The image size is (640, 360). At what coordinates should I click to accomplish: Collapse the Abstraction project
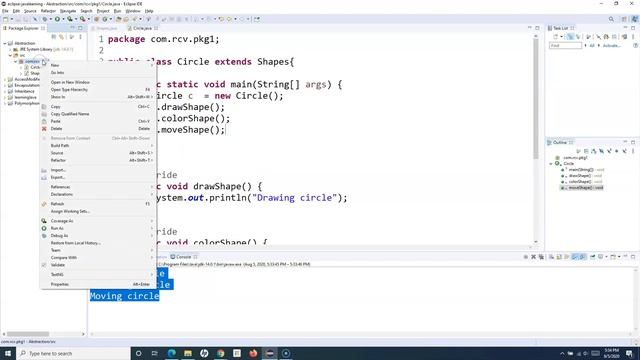(5, 43)
